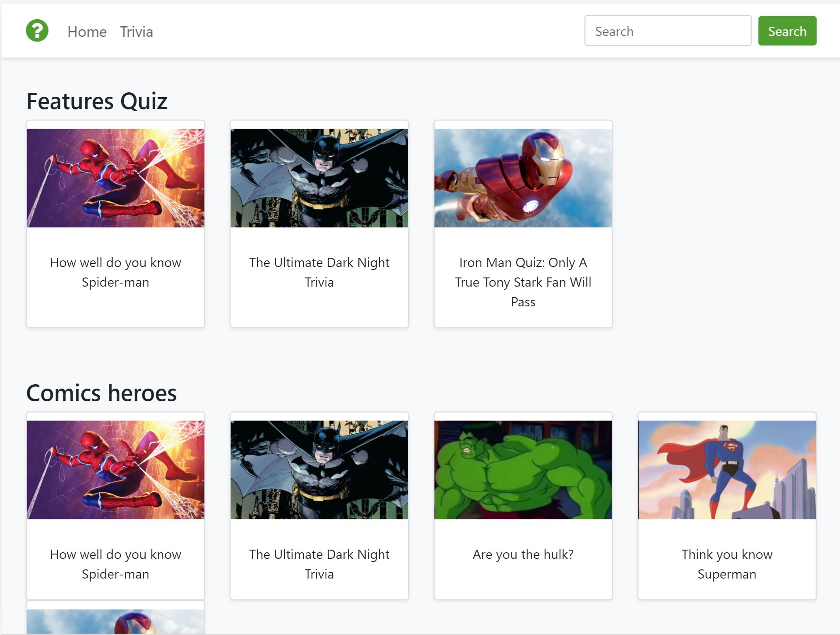
Task: Click the green Search button
Action: click(787, 31)
